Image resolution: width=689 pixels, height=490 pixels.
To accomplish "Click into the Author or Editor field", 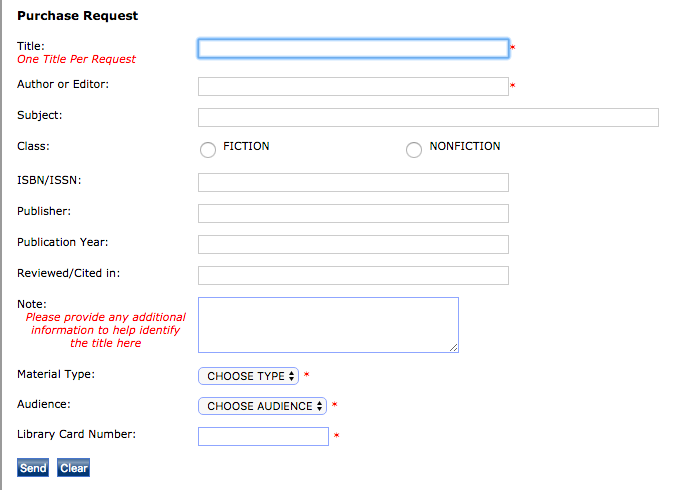I will 353,86.
